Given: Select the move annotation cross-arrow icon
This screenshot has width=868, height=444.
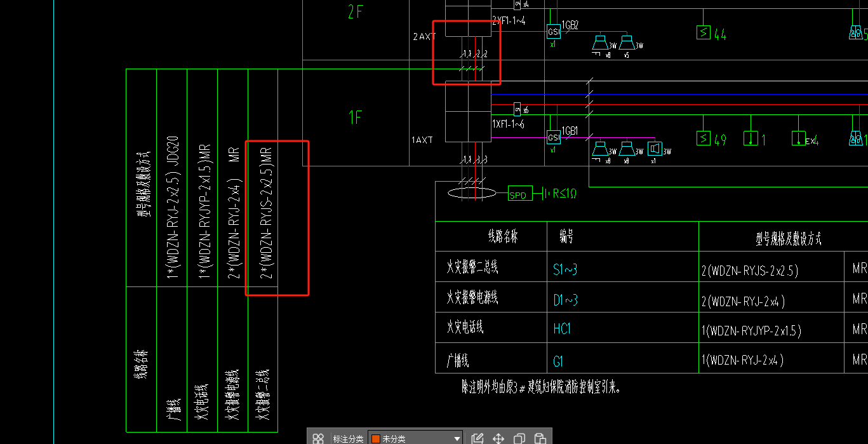Looking at the screenshot, I should tap(499, 438).
